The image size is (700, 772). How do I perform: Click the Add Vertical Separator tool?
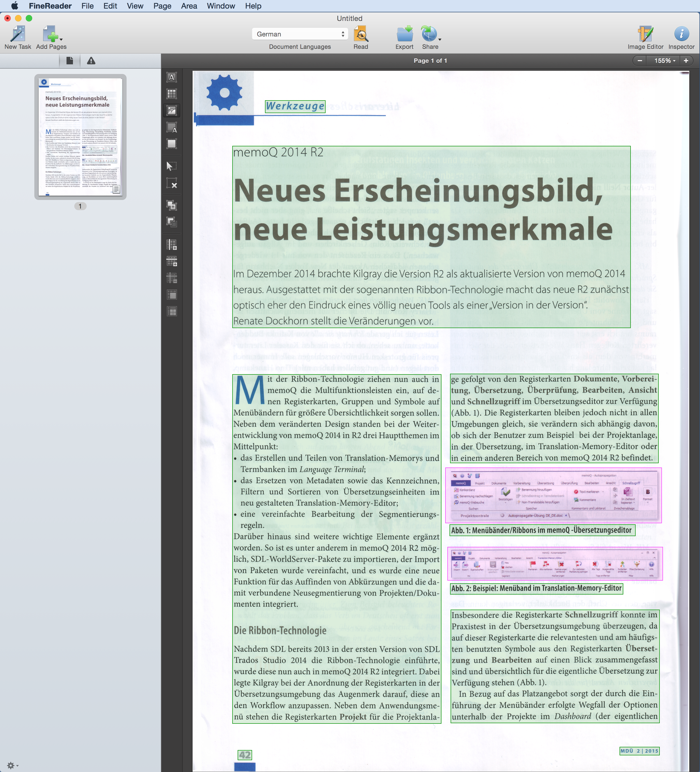point(172,244)
